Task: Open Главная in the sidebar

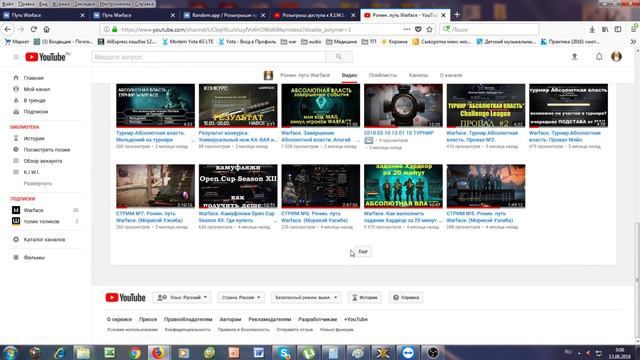Action: pyautogui.click(x=33, y=78)
